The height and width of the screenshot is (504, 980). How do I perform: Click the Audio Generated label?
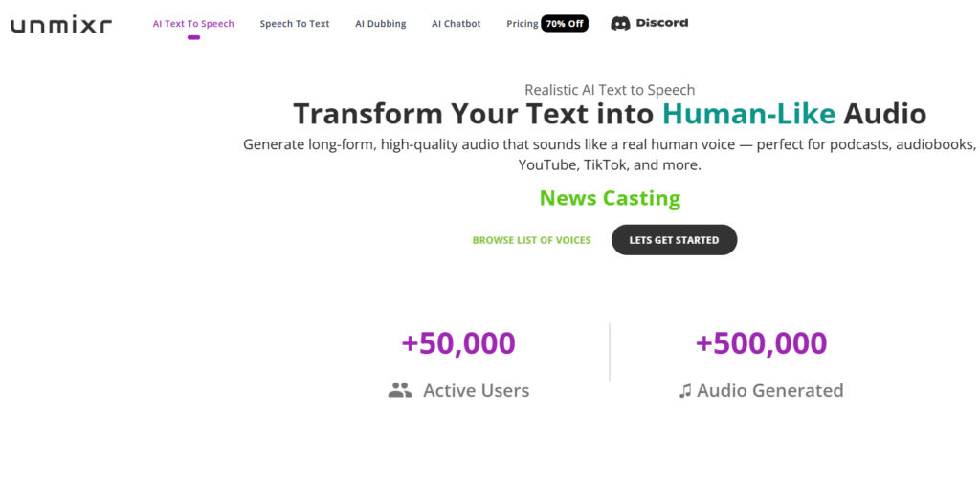[x=770, y=390]
